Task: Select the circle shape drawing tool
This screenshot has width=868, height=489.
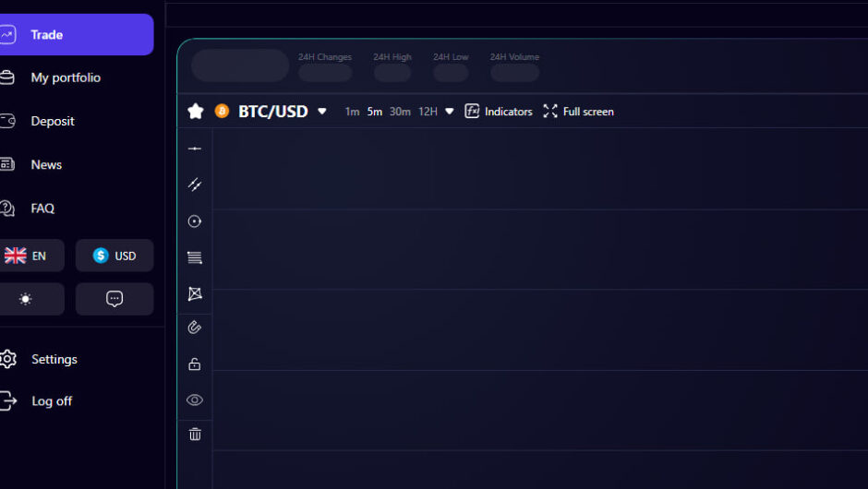Action: click(x=195, y=221)
